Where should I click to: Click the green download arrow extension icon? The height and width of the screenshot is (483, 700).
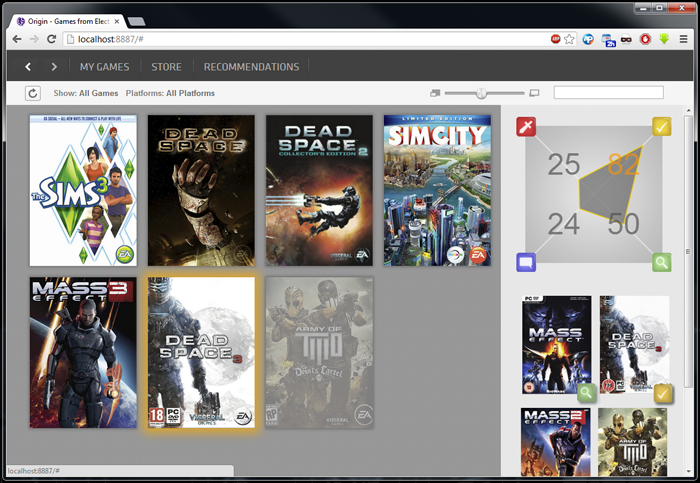click(664, 39)
